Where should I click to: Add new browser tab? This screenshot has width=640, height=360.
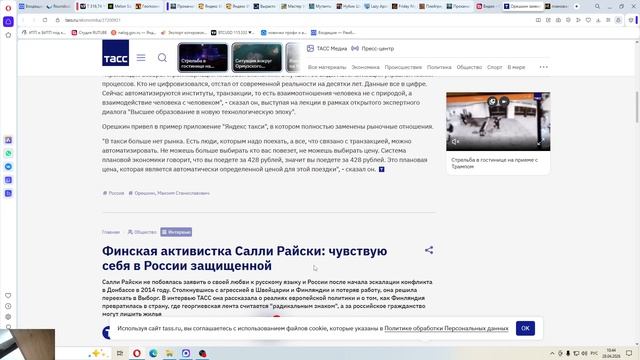(x=576, y=7)
